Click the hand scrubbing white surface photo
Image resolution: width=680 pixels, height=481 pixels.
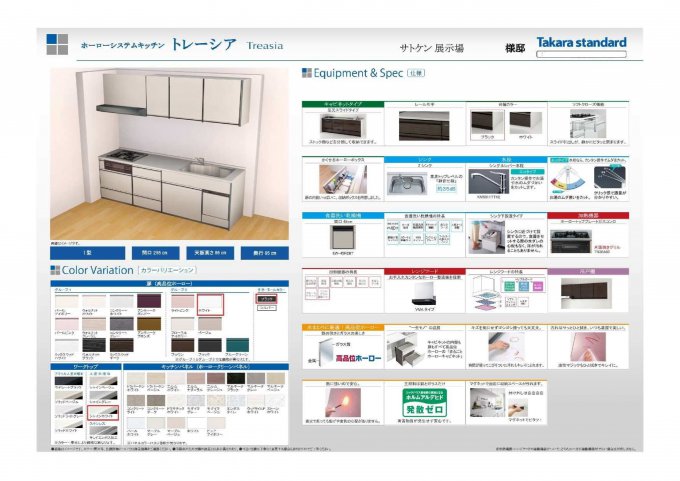tap(504, 347)
